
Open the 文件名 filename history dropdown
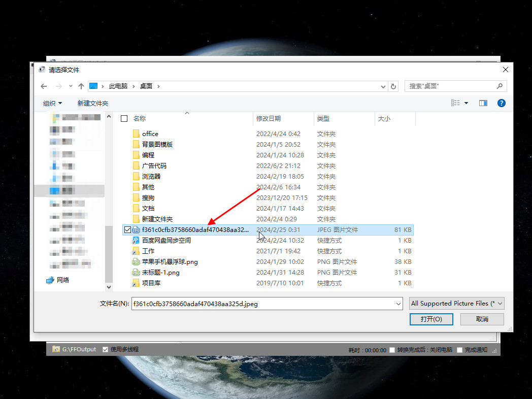click(398, 304)
